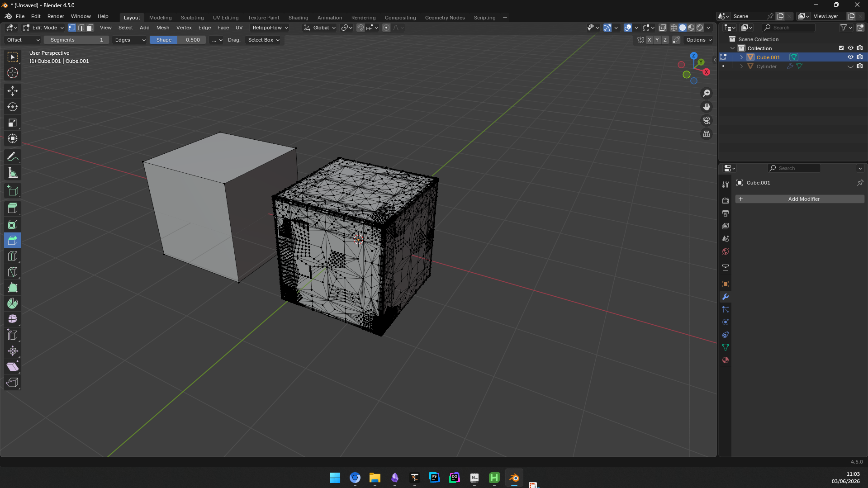Toggle X-ray view
The width and height of the screenshot is (868, 488).
[x=663, y=28]
